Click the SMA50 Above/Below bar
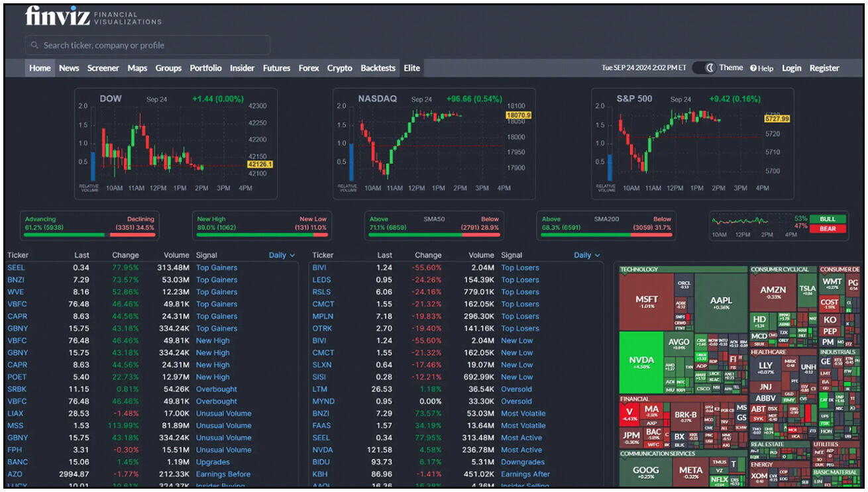The width and height of the screenshot is (868, 492). point(434,234)
